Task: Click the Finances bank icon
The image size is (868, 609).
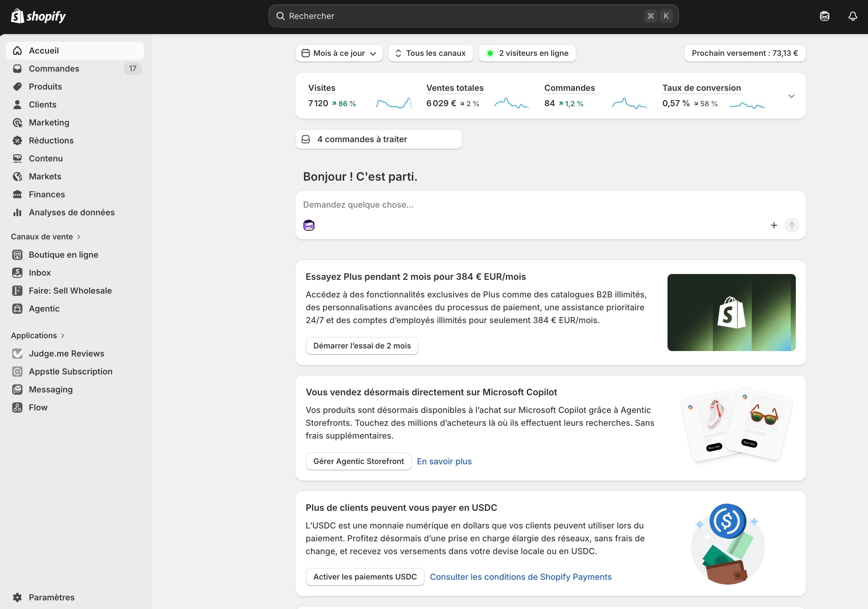Action: click(17, 194)
